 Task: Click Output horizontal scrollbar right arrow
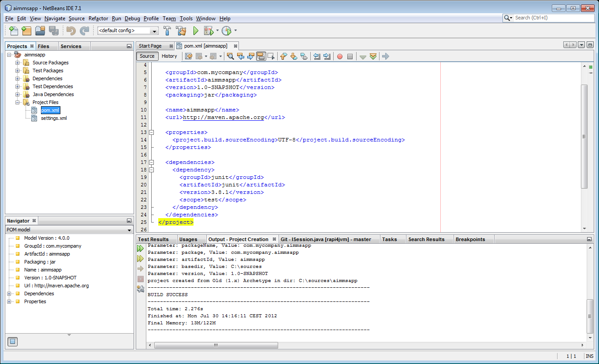584,345
